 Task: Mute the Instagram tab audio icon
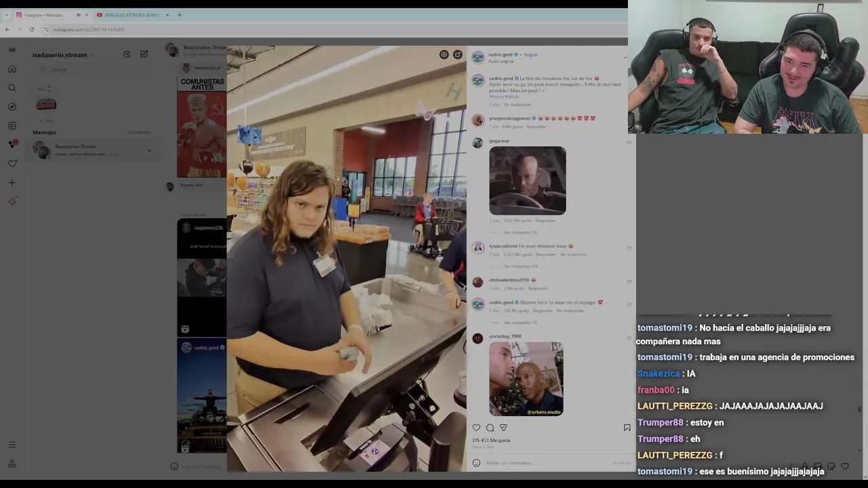point(78,15)
